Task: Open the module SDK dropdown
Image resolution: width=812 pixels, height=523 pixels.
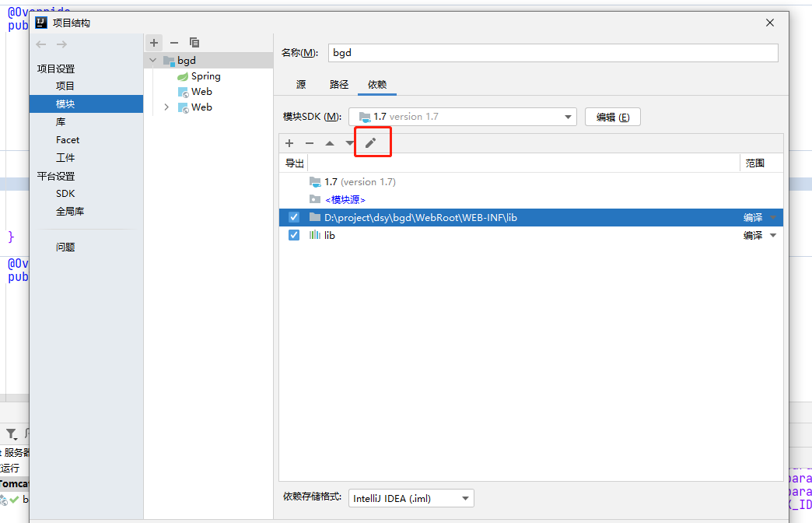Action: [568, 117]
